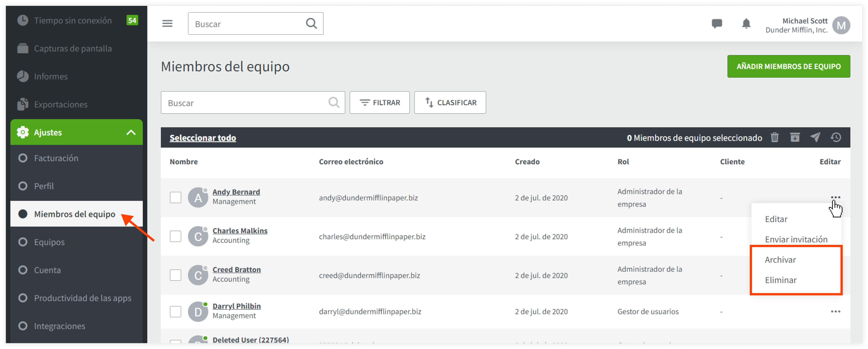The image size is (868, 349).
Task: Open Creed Bratton's profile link
Action: pyautogui.click(x=236, y=270)
